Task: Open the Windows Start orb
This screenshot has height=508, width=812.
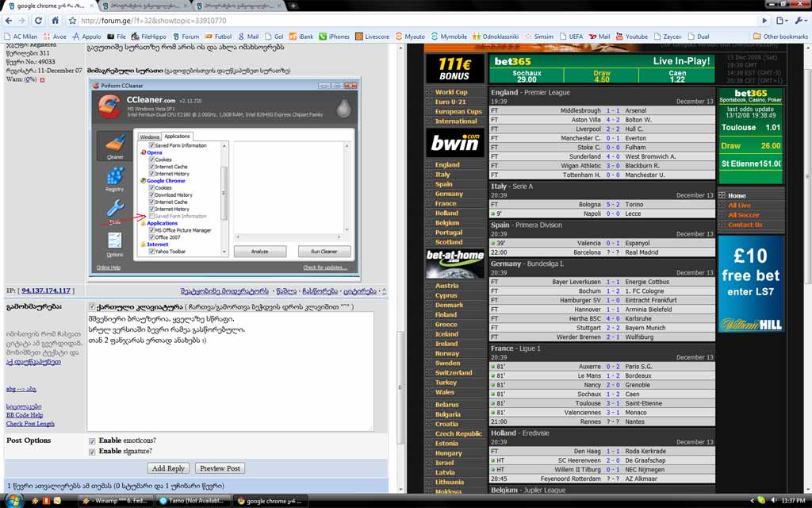Action: click(13, 500)
